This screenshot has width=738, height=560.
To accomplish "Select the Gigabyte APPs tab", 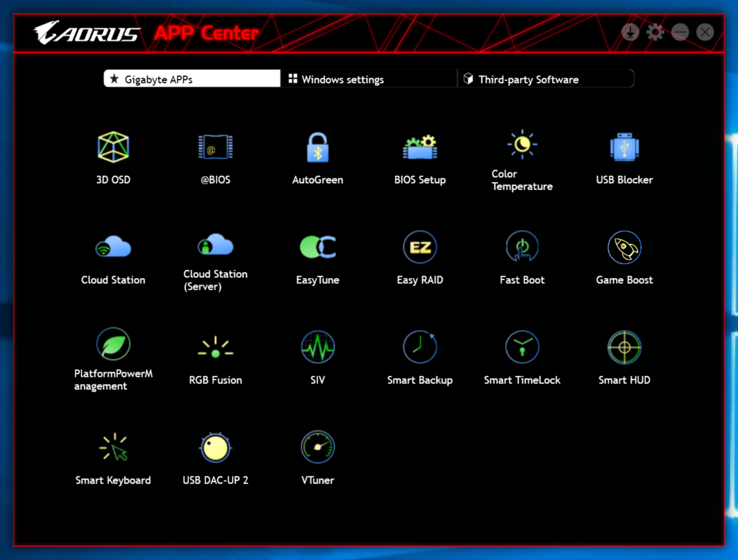I will click(x=192, y=79).
